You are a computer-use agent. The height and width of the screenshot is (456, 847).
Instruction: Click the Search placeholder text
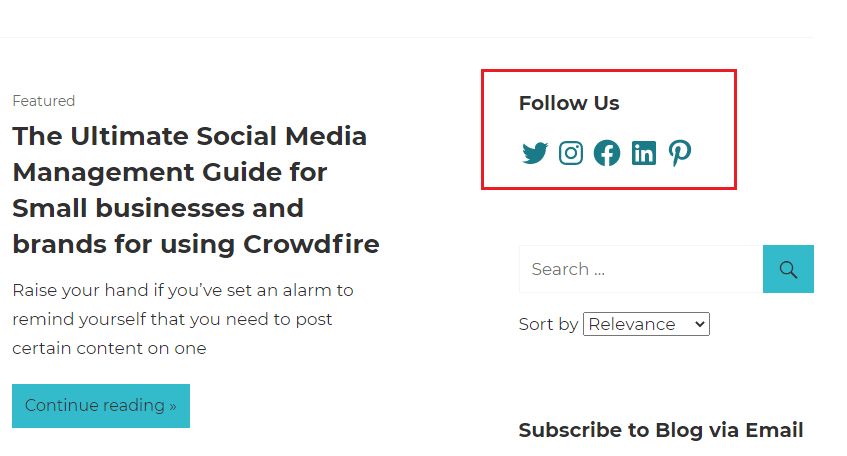[567, 269]
